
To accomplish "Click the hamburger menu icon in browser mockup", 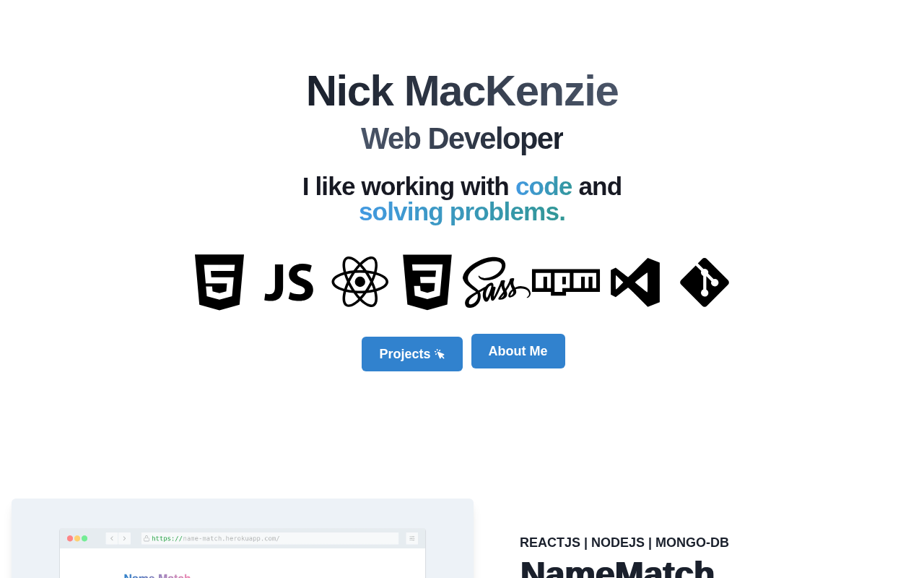I will pos(412,538).
